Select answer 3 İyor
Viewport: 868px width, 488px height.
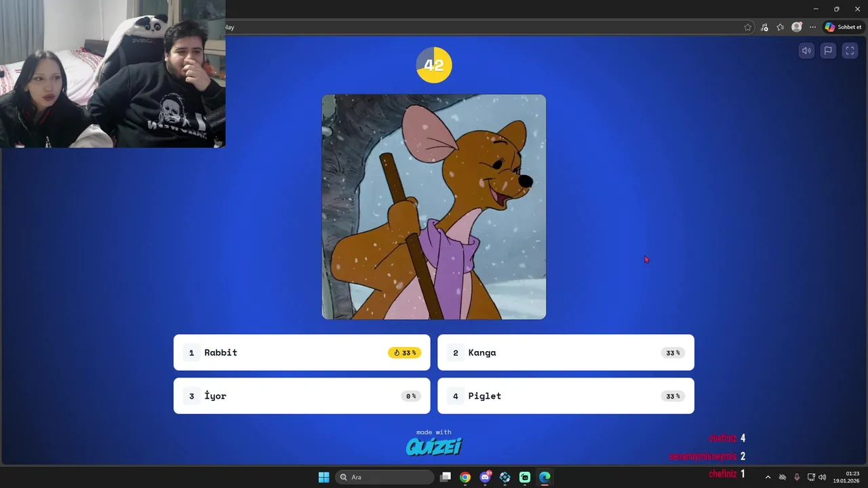click(302, 396)
